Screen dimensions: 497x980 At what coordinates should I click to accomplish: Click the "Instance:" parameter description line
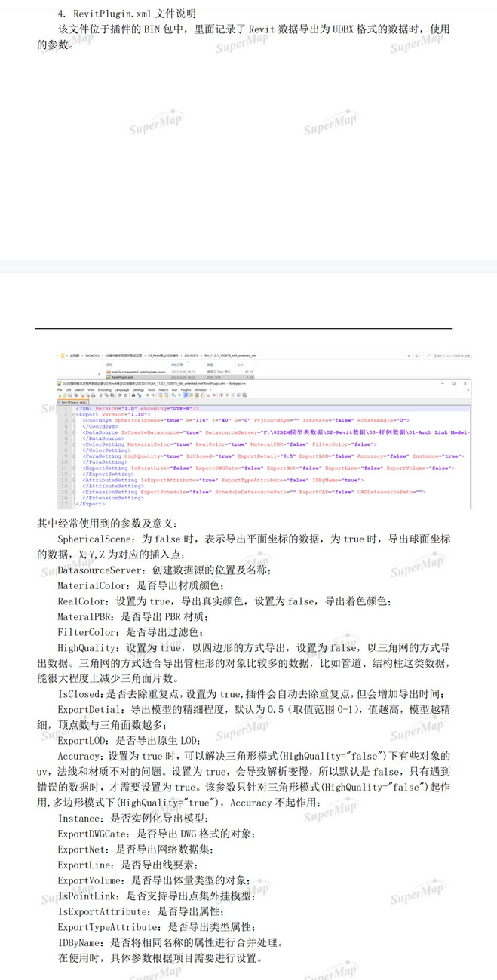133,818
